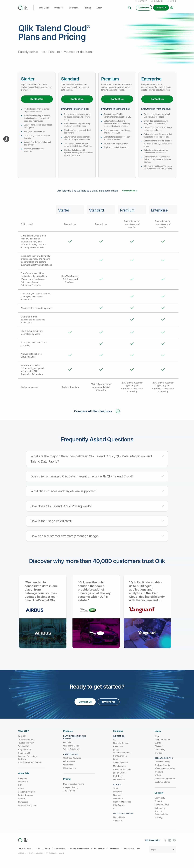194x868 pixels.
Task: Open the accessibility widget icon
Action: [x=6, y=139]
